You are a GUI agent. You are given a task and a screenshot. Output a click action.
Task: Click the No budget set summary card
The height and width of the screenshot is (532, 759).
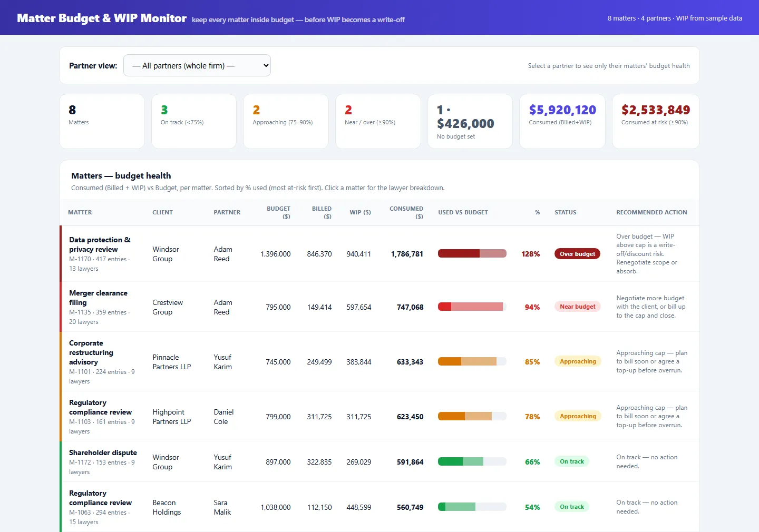click(x=470, y=121)
